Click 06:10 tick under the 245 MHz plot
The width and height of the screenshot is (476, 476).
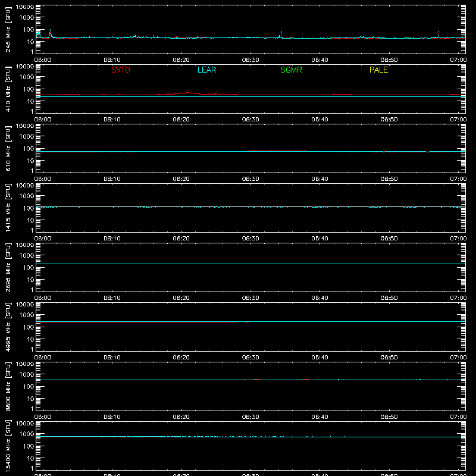coord(112,60)
